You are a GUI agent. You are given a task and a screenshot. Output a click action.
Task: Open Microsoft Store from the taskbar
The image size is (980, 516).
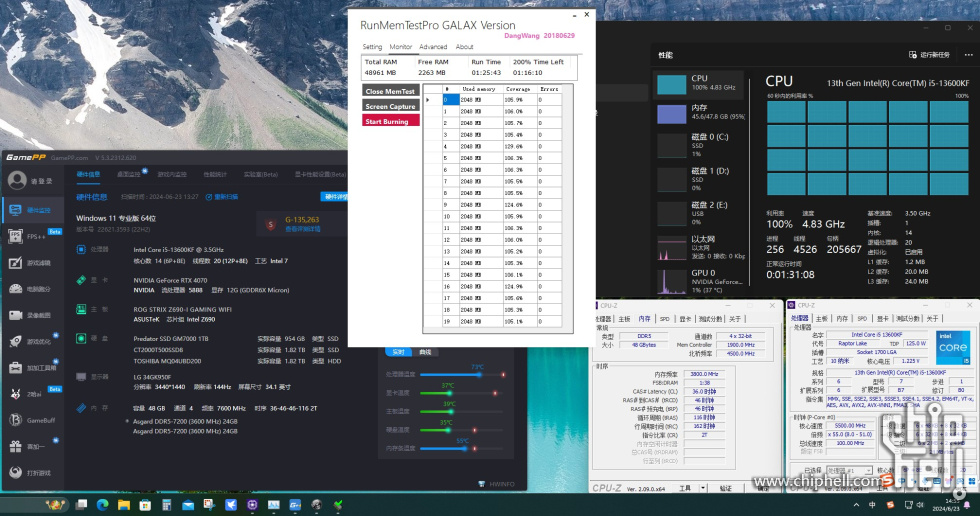(x=145, y=504)
